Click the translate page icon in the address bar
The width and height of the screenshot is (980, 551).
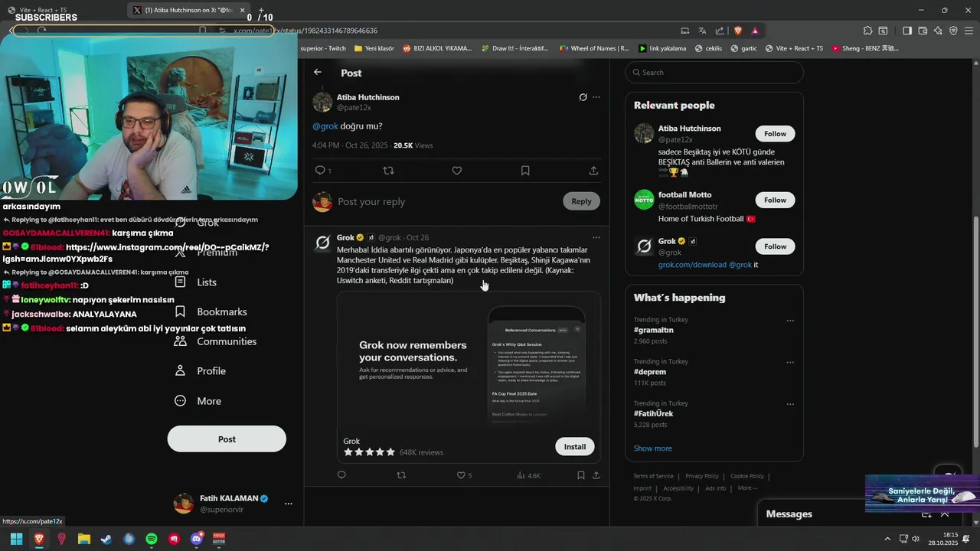tap(702, 31)
